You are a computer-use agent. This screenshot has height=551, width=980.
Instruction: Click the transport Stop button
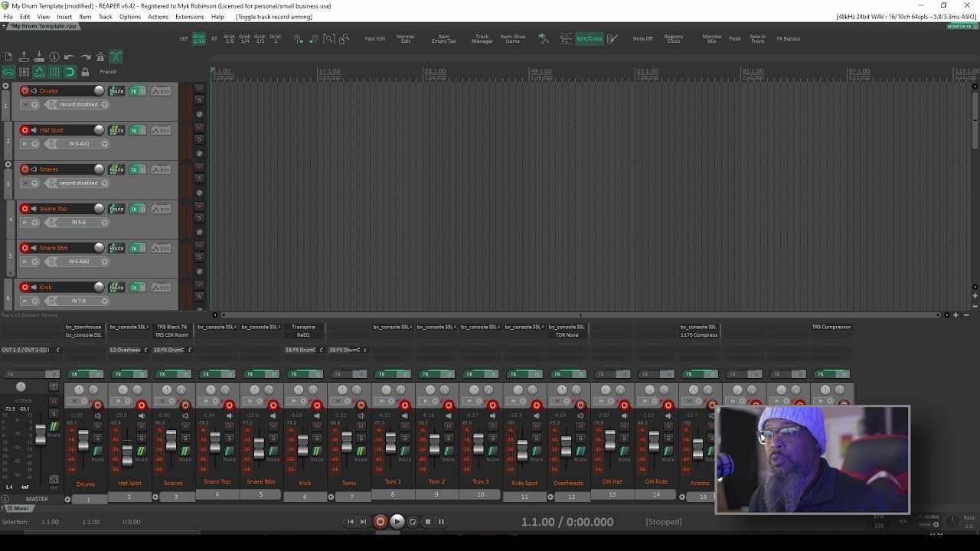428,522
